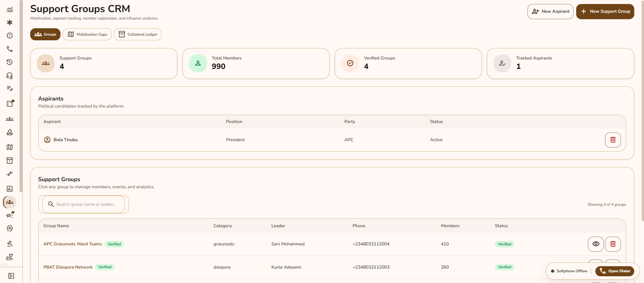This screenshot has height=283, width=644.
Task: Open the megaphone campaign sidebar icon
Action: tap(10, 215)
